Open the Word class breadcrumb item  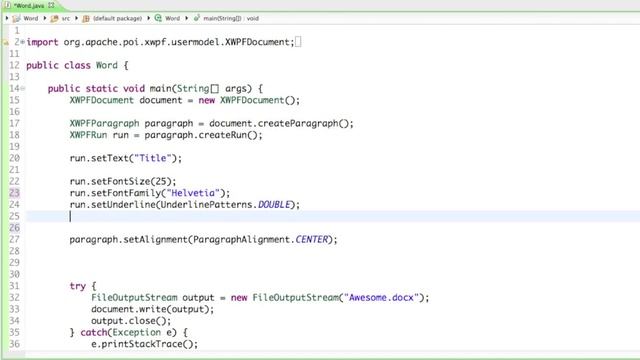172,18
